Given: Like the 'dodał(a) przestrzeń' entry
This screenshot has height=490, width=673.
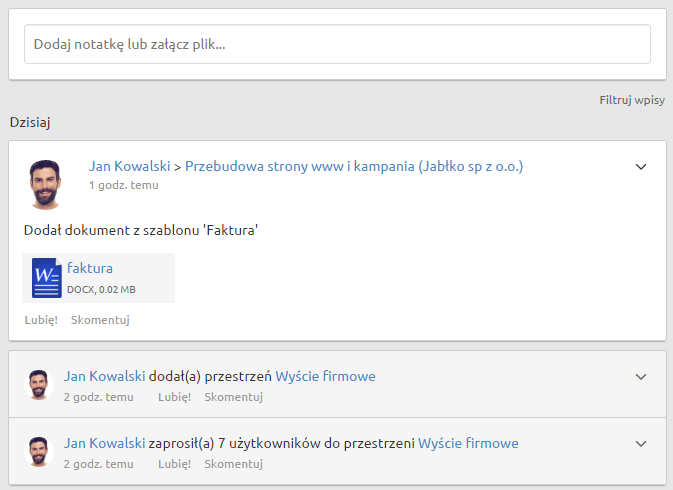Looking at the screenshot, I should coord(175,397).
